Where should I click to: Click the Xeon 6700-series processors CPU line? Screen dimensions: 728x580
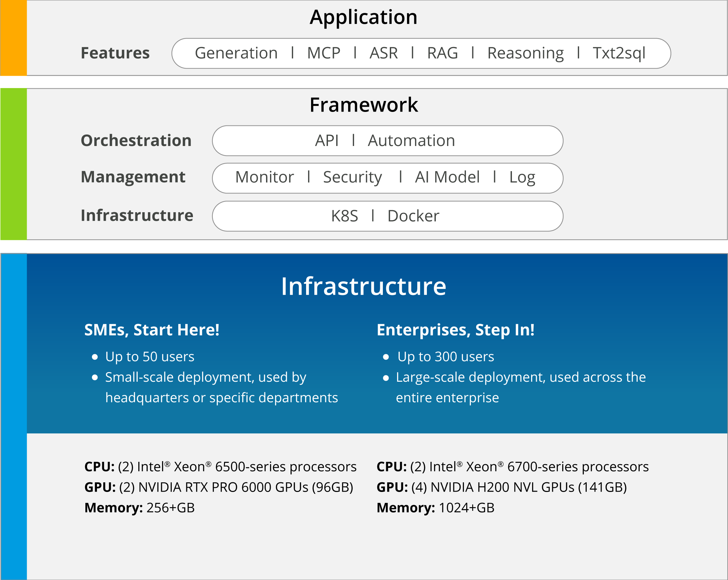pos(513,467)
